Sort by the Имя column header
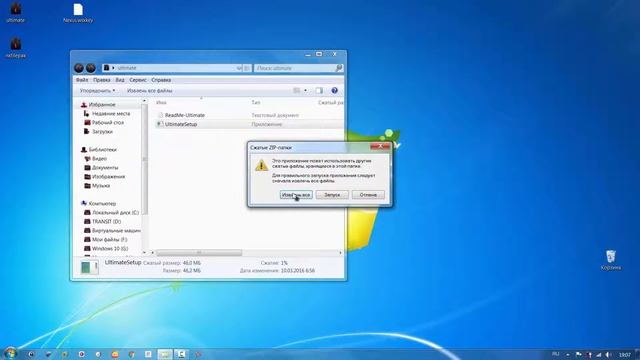Screen dimensions: 640x360 click(x=162, y=102)
